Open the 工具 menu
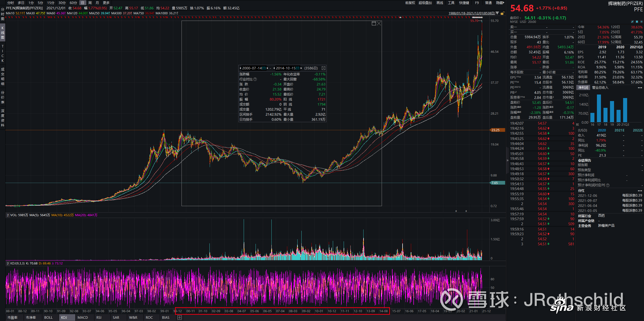 coord(451,3)
